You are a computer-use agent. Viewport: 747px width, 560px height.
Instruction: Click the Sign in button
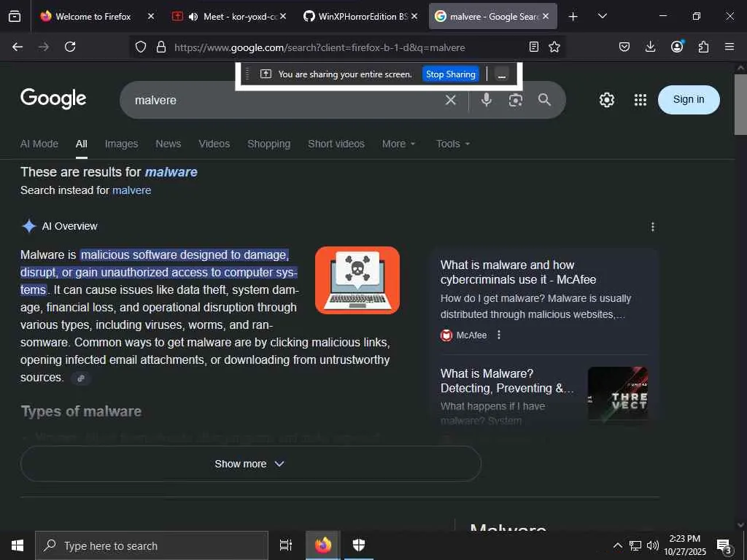(689, 99)
